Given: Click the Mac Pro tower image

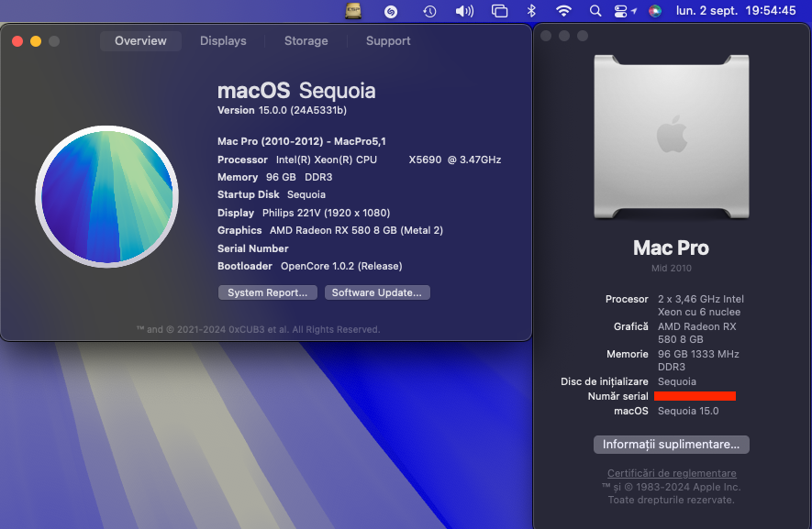Looking at the screenshot, I should tap(672, 137).
